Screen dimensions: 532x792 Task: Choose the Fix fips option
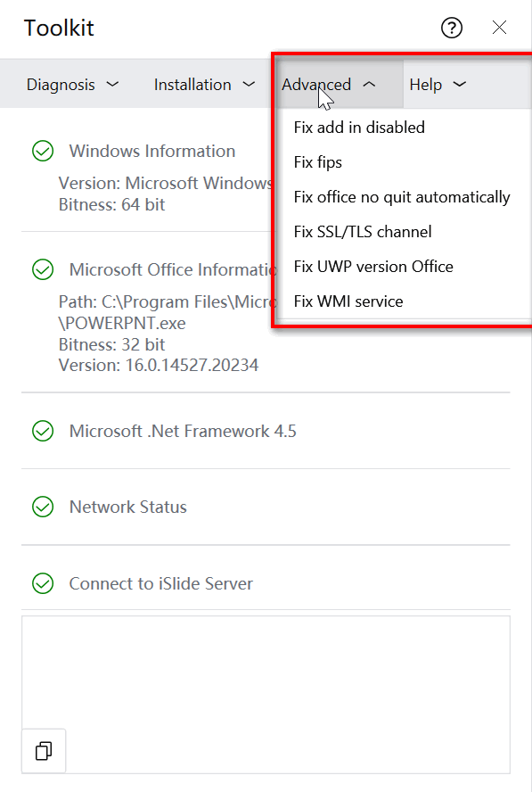click(318, 162)
